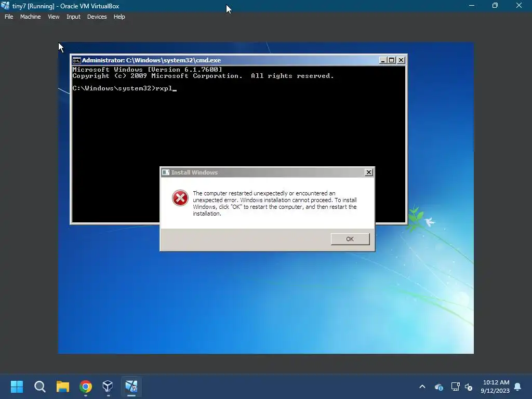This screenshot has height=399, width=532.
Task: Open the File menu in VirtualBox
Action: [x=9, y=17]
